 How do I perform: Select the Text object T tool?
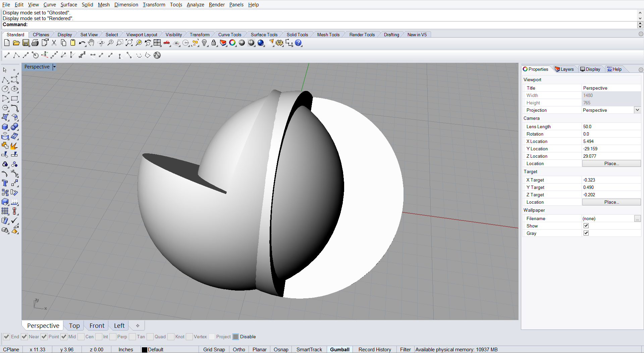[x=5, y=183]
